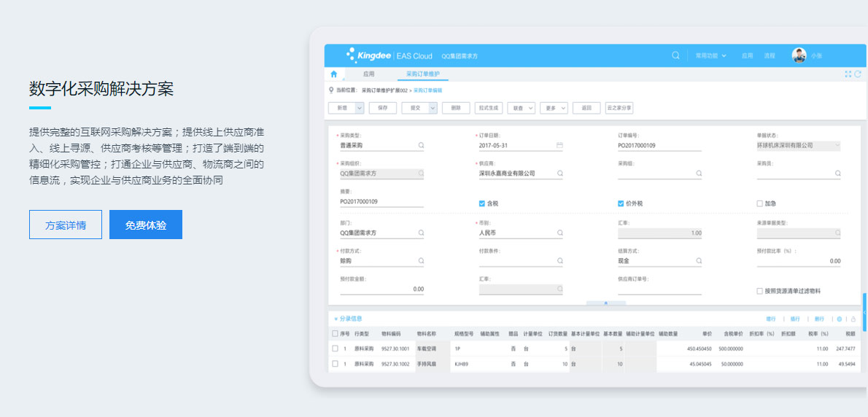Open the dropdown arrow next to 新增
The image size is (868, 417).
[359, 108]
